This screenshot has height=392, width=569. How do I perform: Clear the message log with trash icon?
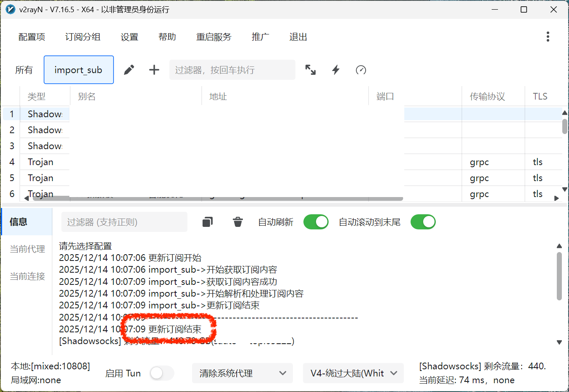coord(238,222)
